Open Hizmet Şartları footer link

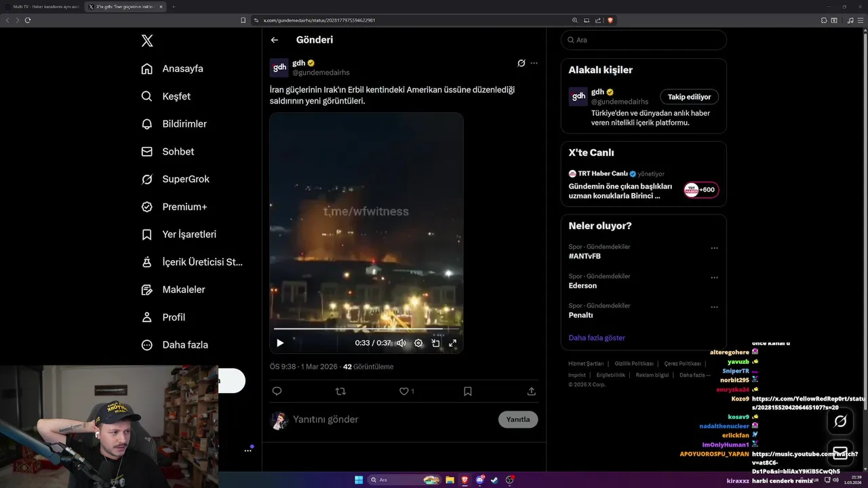tap(586, 364)
